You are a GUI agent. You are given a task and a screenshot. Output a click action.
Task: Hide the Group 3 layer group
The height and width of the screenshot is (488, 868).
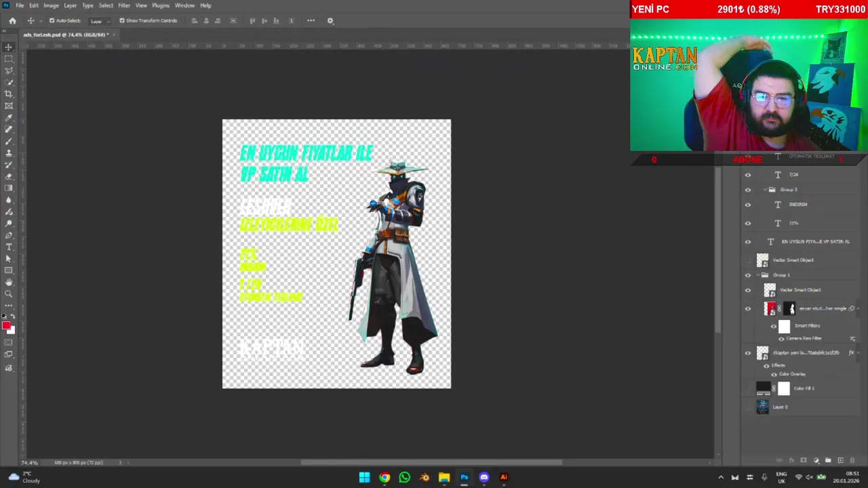coord(748,190)
